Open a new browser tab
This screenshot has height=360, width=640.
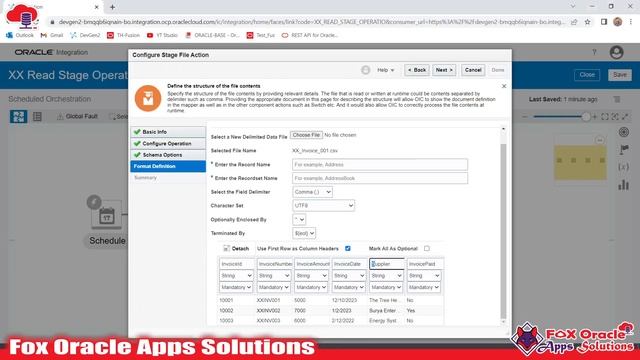coord(112,7)
